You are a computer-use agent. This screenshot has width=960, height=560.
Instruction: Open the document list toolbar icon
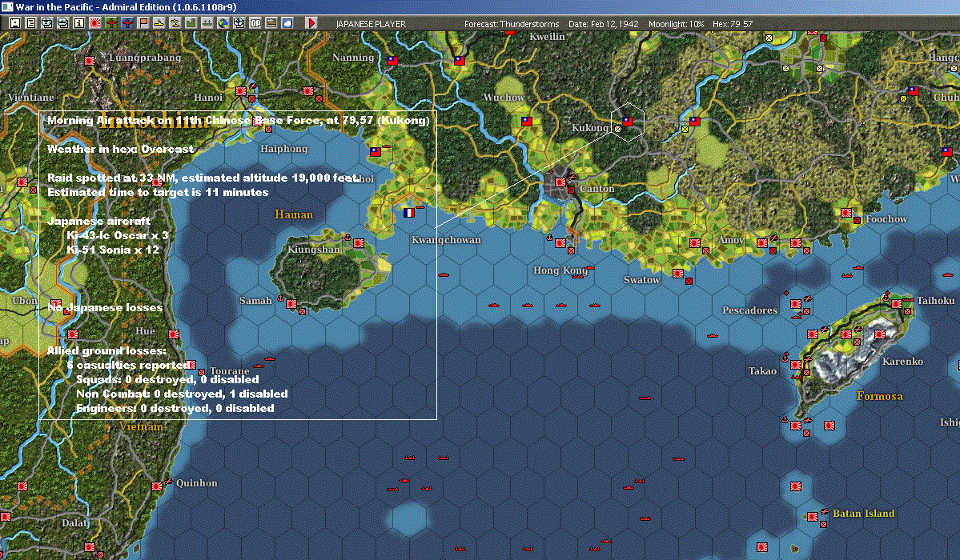pyautogui.click(x=31, y=23)
